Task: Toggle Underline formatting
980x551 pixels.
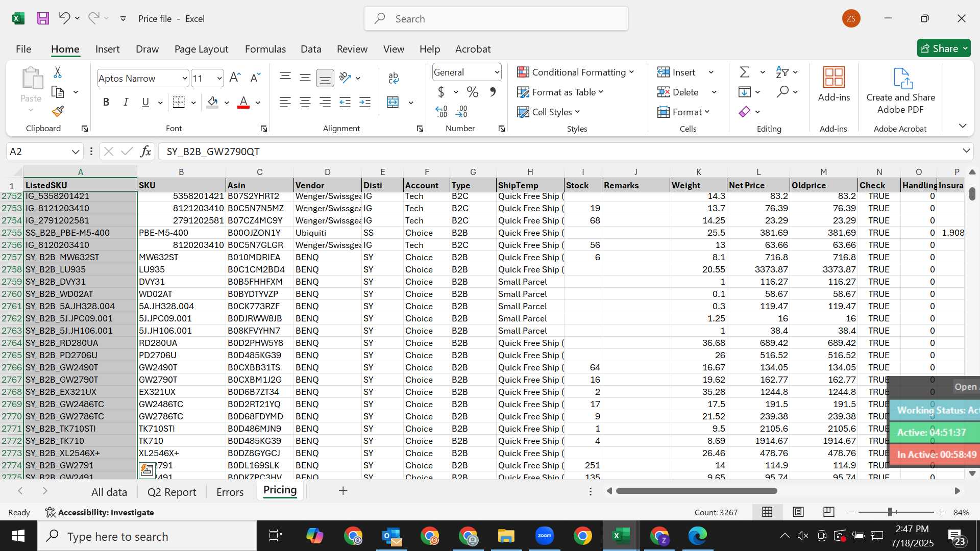Action: click(145, 102)
